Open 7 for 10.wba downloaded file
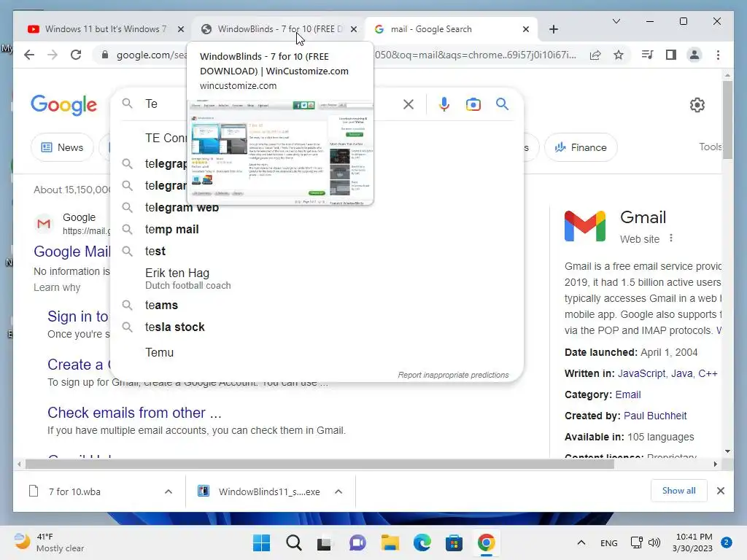Screen dimensions: 747x560 (74, 491)
